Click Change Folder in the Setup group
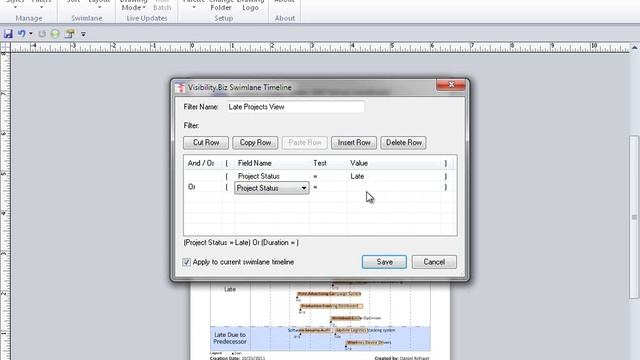This screenshot has width=640, height=360. (221, 5)
